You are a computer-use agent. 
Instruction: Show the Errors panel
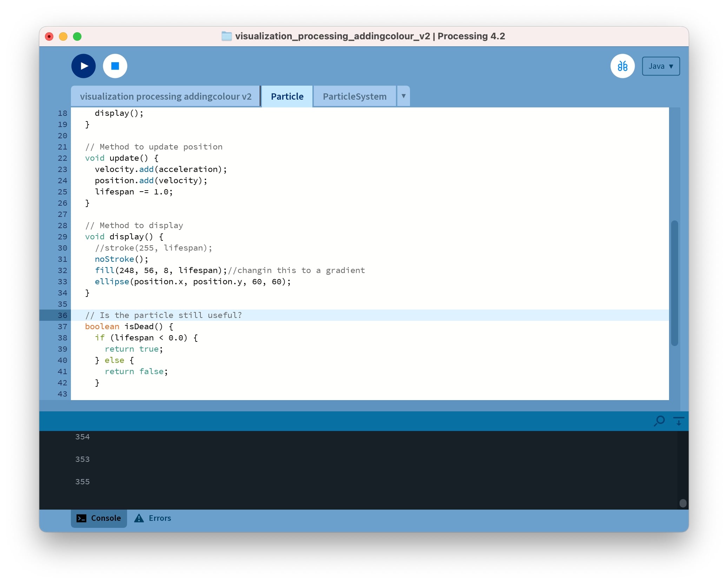(153, 518)
